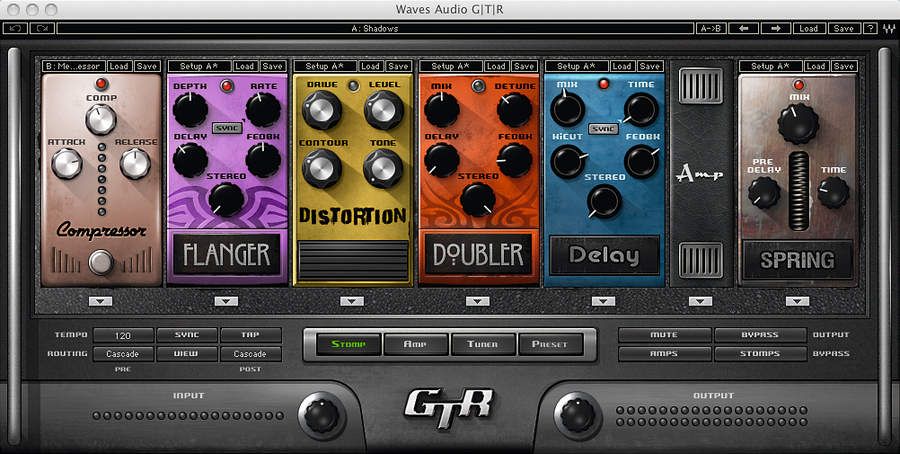Click the output MUTE button

pyautogui.click(x=665, y=335)
